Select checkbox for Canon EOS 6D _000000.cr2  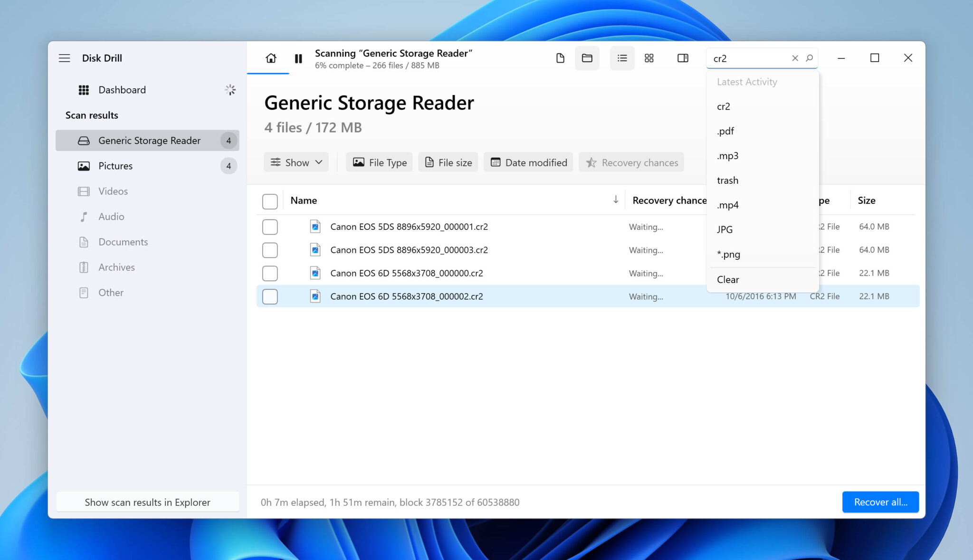point(270,274)
